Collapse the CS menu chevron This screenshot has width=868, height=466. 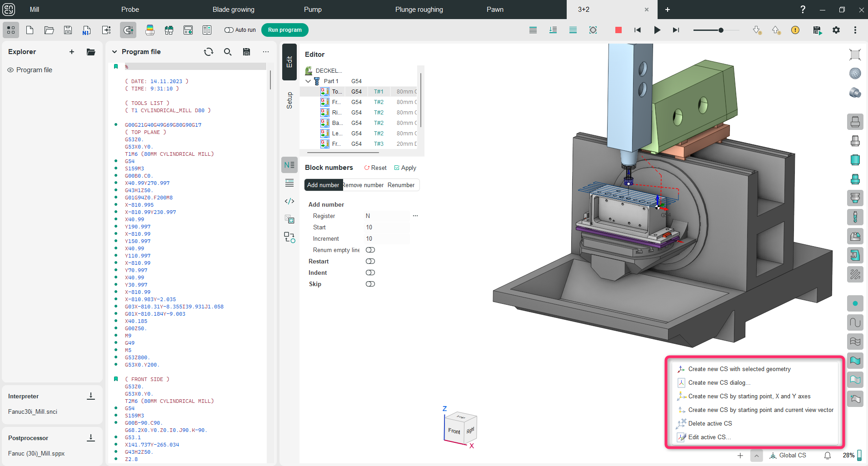click(757, 455)
